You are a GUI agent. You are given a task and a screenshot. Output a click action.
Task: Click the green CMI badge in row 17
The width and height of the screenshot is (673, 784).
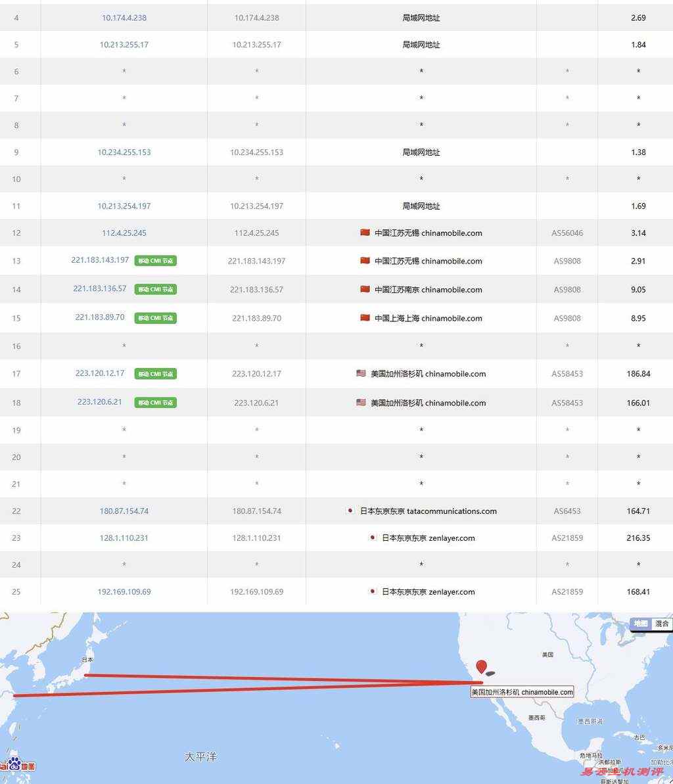click(156, 373)
